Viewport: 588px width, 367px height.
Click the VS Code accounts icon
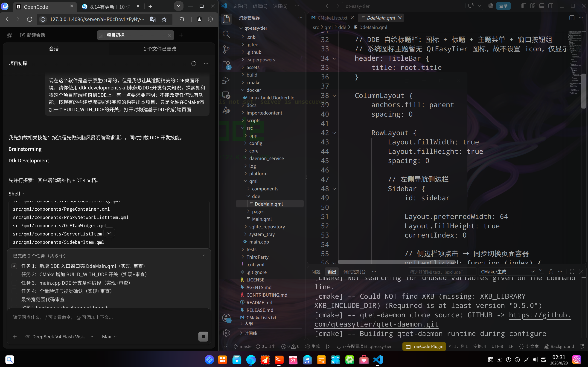pyautogui.click(x=226, y=318)
